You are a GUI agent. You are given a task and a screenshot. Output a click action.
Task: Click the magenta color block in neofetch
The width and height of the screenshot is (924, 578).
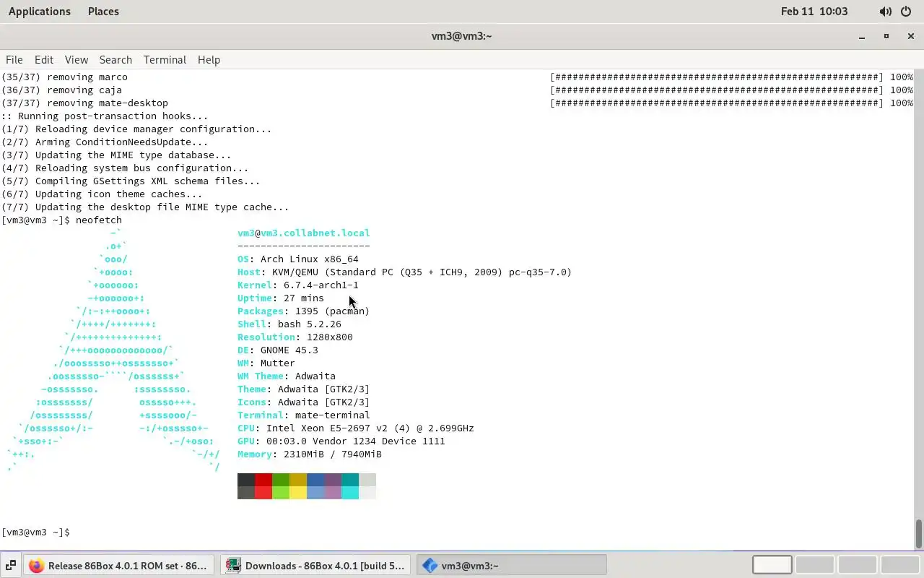click(x=333, y=480)
